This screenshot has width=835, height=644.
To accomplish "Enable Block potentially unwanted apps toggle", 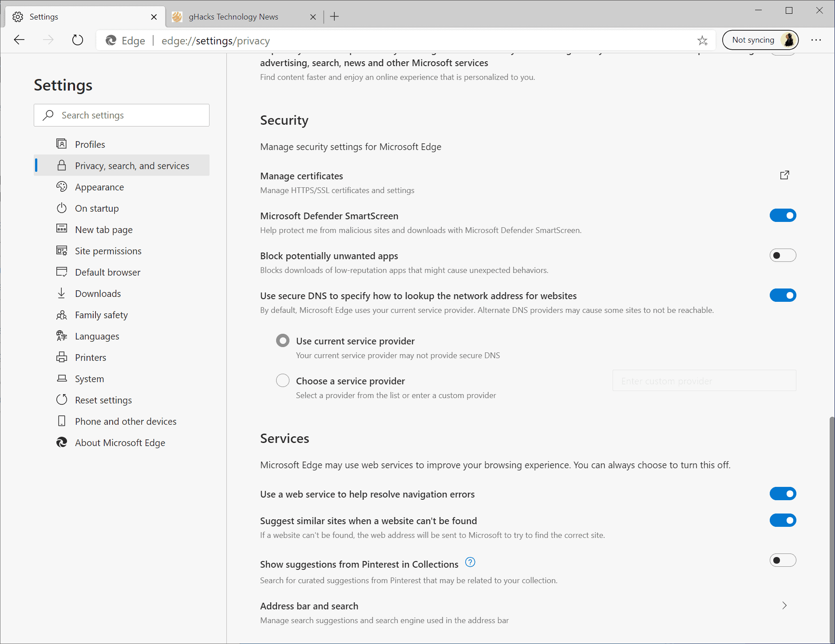I will click(x=783, y=255).
